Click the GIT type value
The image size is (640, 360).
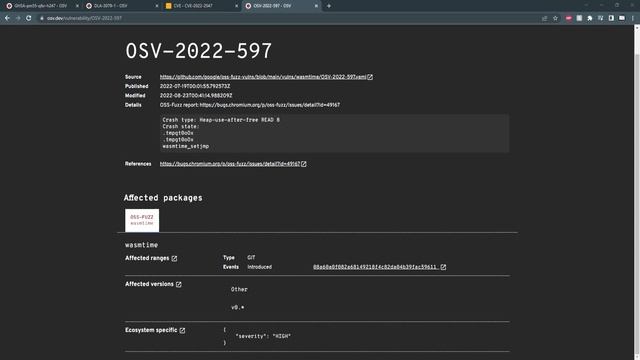(251, 258)
